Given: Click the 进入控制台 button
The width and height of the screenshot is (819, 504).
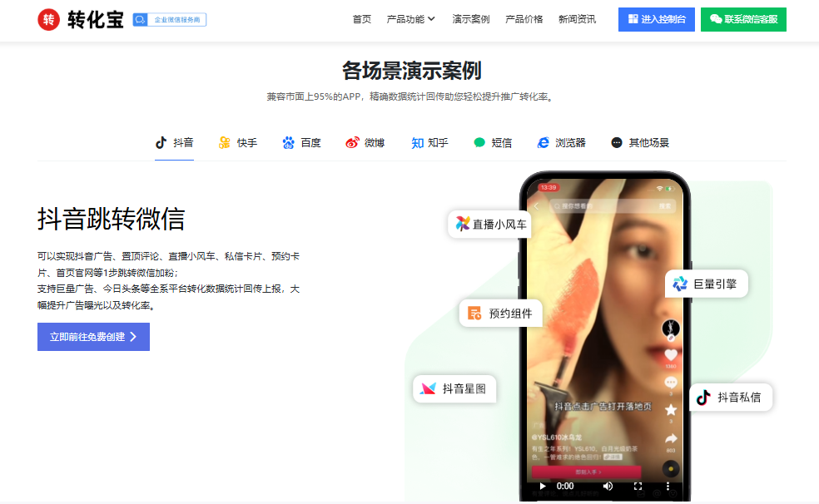Looking at the screenshot, I should coord(657,19).
